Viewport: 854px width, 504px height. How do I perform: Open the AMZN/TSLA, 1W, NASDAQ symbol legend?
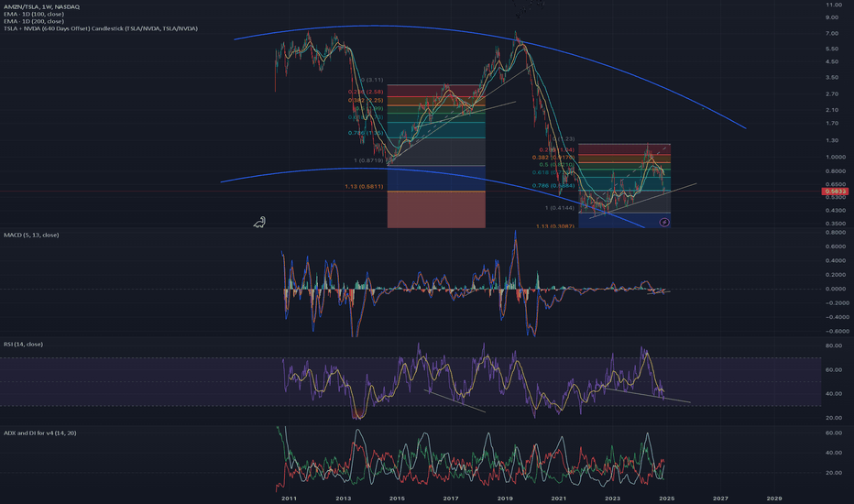click(41, 6)
